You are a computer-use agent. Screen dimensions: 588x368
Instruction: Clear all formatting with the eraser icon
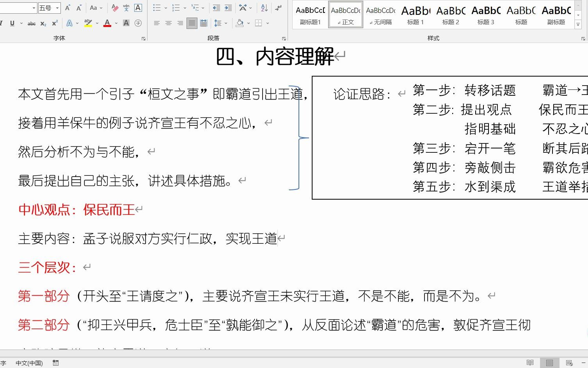point(115,8)
